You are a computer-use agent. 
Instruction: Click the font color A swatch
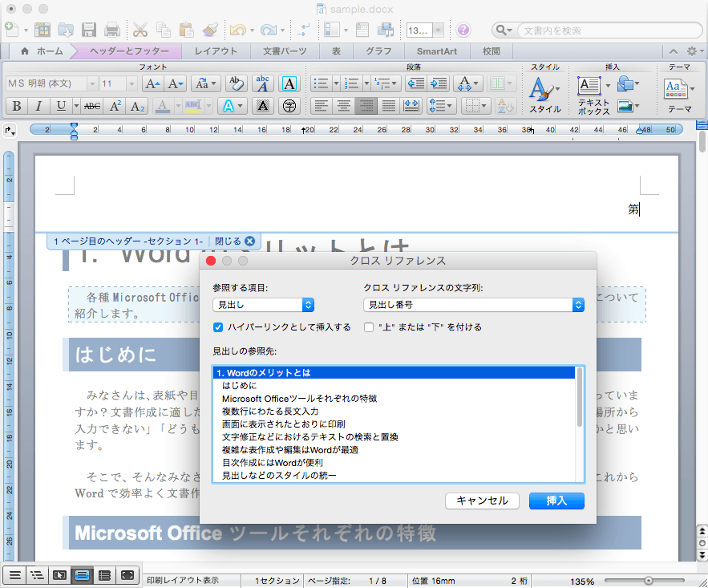tap(162, 106)
